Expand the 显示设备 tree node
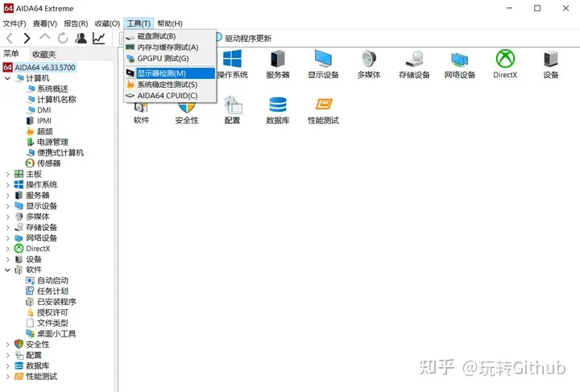This screenshot has width=580, height=392. [7, 206]
